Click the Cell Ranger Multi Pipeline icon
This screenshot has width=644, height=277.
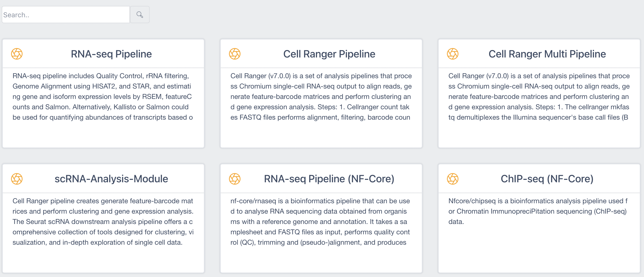[452, 54]
